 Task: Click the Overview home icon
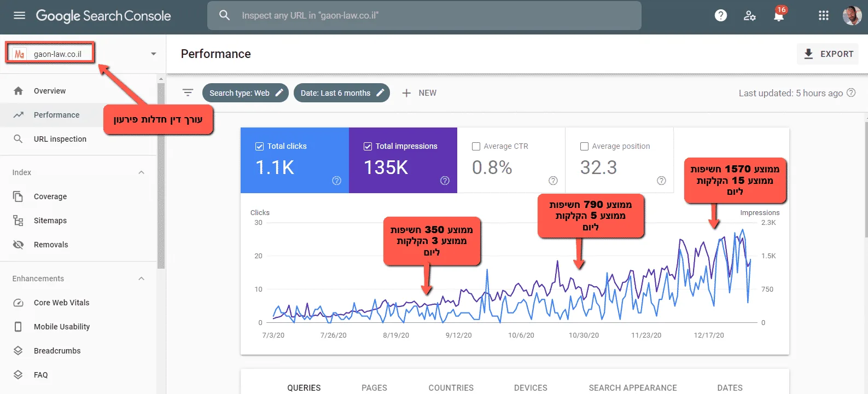click(x=18, y=91)
